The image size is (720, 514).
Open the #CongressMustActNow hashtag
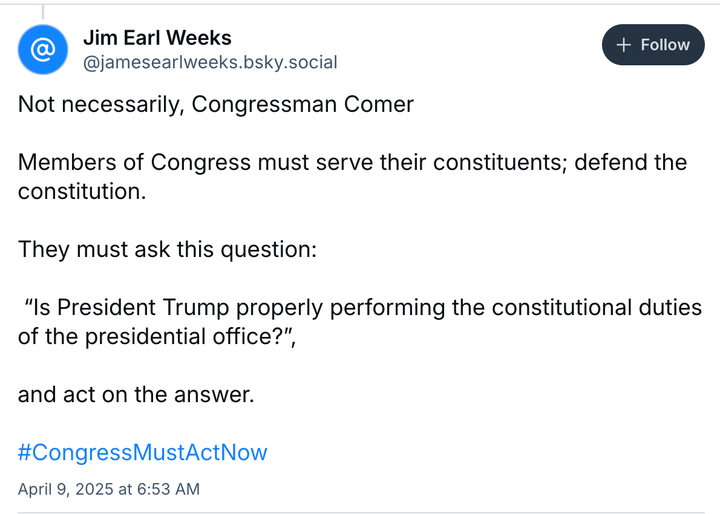[x=142, y=452]
